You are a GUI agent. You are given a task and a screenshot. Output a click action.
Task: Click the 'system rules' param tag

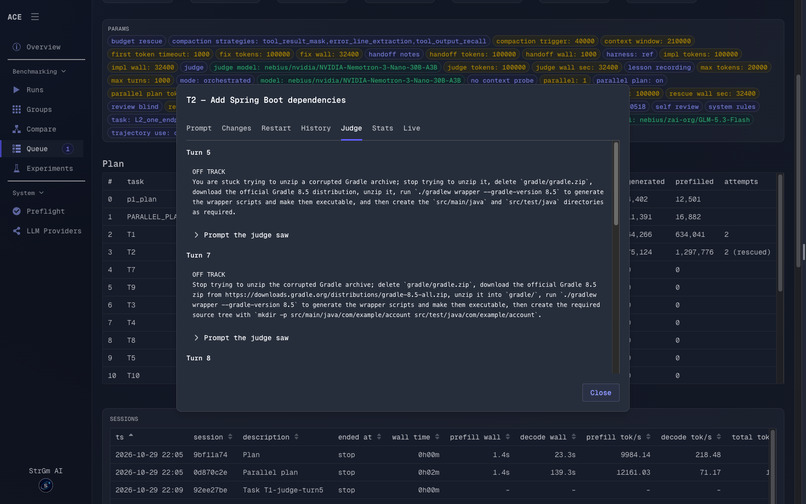click(x=731, y=106)
